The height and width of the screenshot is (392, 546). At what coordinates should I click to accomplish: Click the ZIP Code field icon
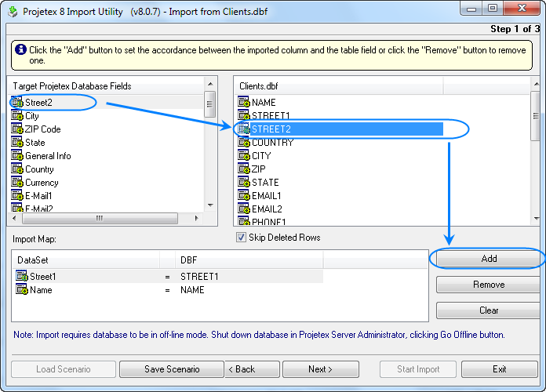(17, 129)
